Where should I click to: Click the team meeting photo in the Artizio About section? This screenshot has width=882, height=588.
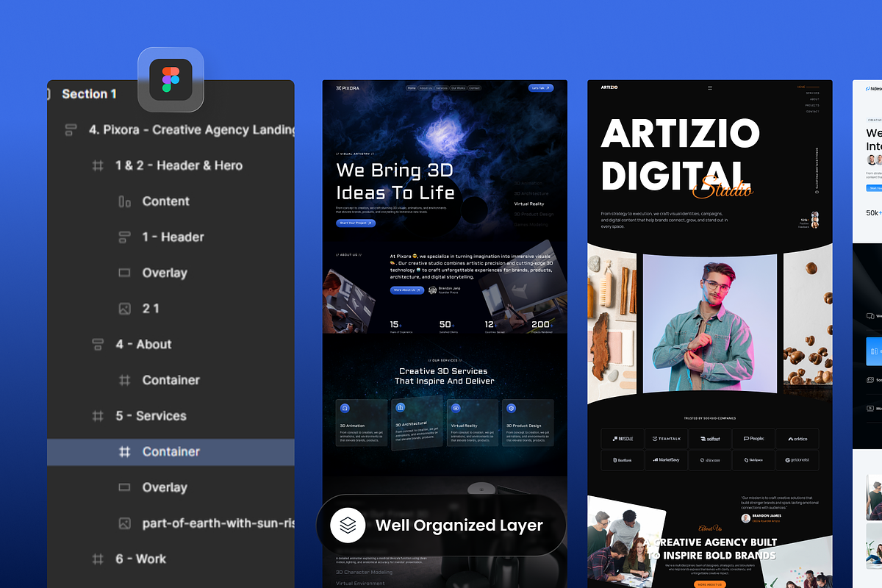point(627,540)
